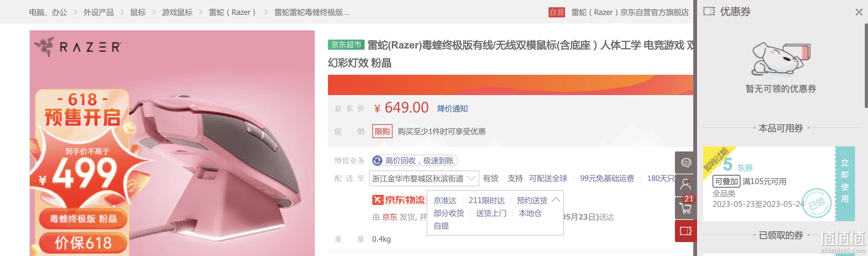868x256 pixels.
Task: Click the 雷蛇雷蛇毒蝰终极版... breadcrumb
Action: 312,12
